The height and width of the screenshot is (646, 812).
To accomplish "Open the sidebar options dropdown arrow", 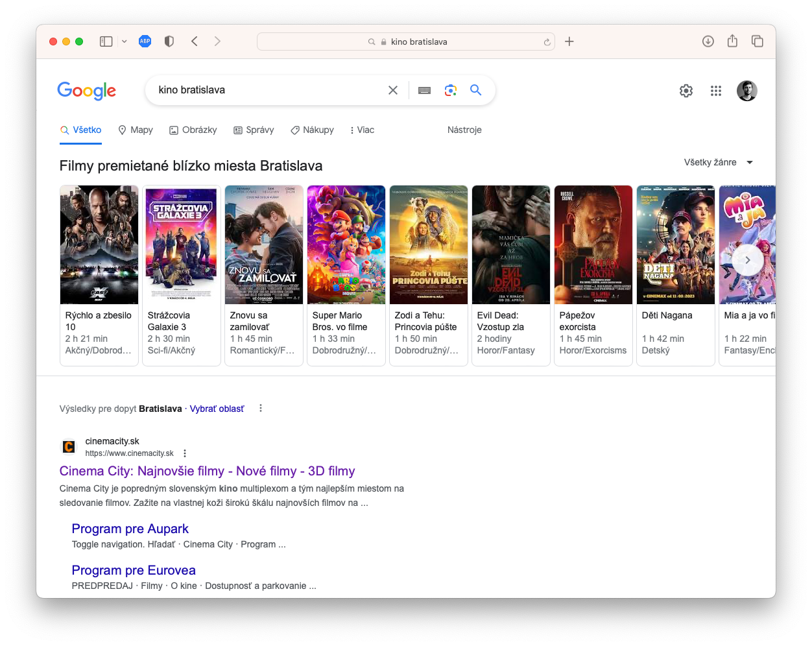I will point(124,42).
